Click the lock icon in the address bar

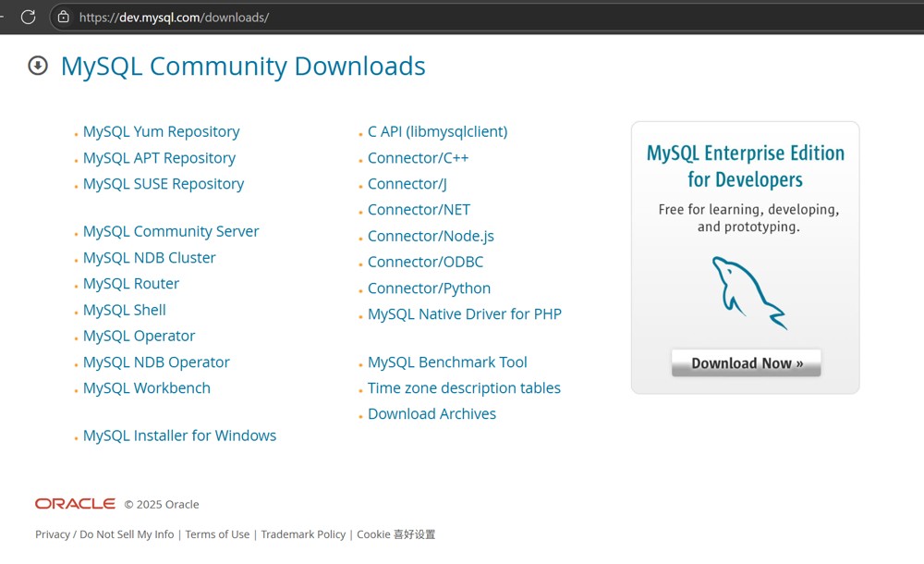(64, 18)
